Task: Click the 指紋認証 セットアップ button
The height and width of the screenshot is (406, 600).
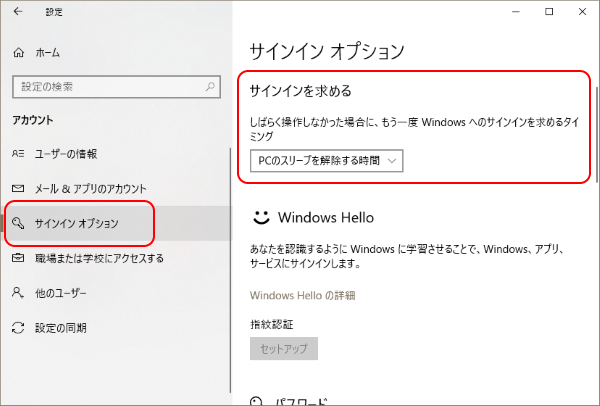Action: pyautogui.click(x=284, y=349)
